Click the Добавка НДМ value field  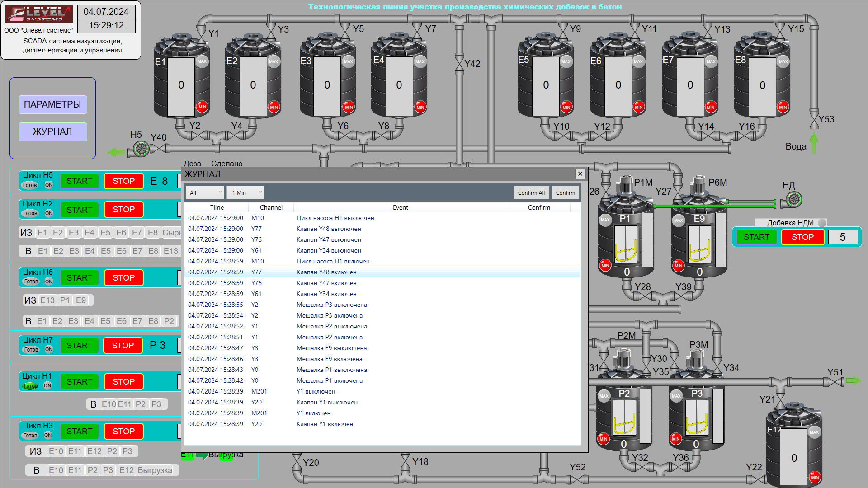point(842,237)
